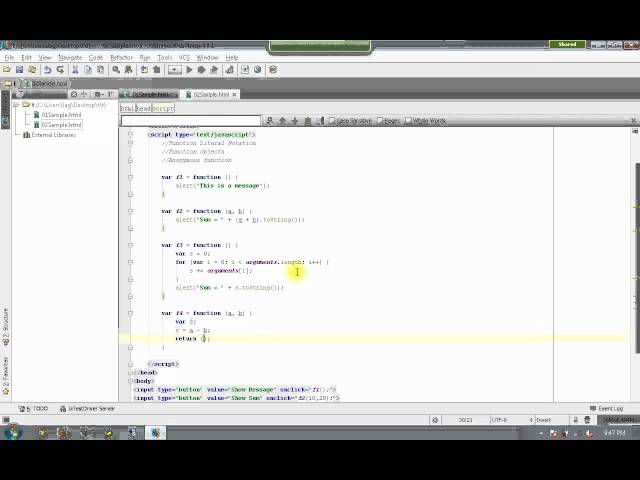The image size is (640, 480).
Task: Click the project panel settings gear icon
Action: coord(98,94)
